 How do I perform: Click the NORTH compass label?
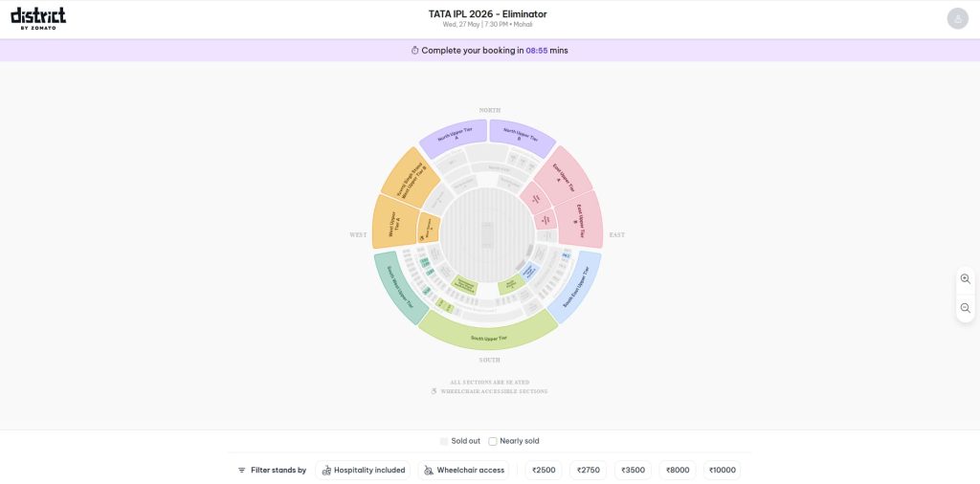pyautogui.click(x=490, y=111)
